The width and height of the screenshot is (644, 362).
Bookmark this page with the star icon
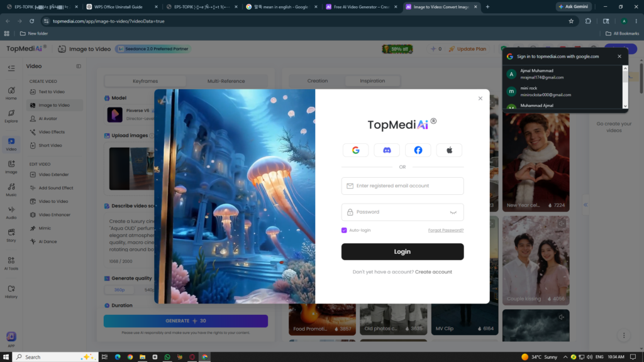coord(571,21)
